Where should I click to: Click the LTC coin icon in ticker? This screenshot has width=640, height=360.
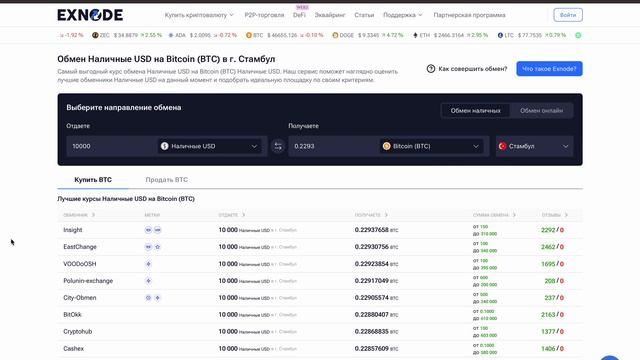coord(500,35)
